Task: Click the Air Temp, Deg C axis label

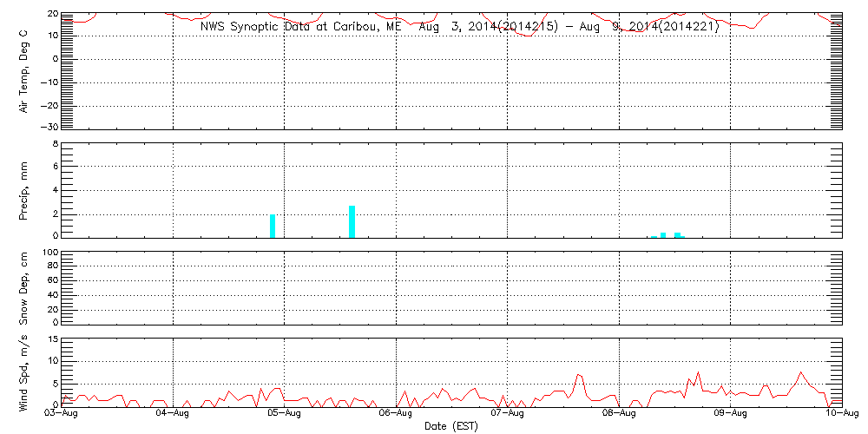Action: (x=23, y=69)
